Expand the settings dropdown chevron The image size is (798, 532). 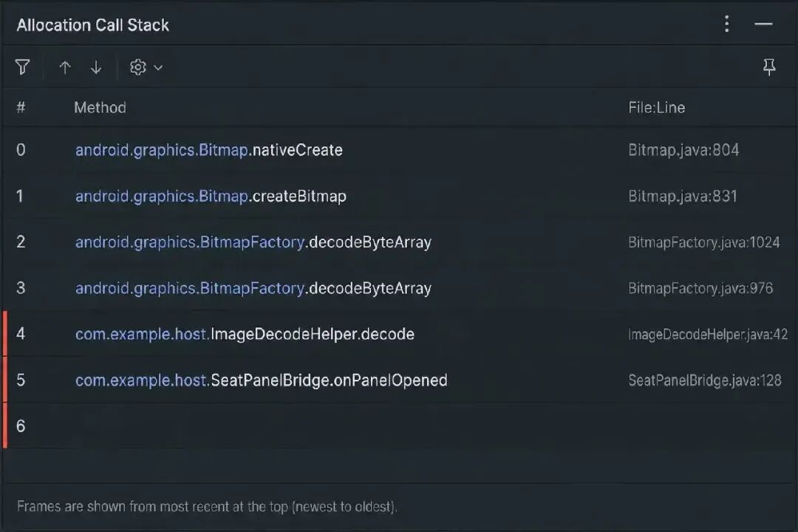pos(158,67)
